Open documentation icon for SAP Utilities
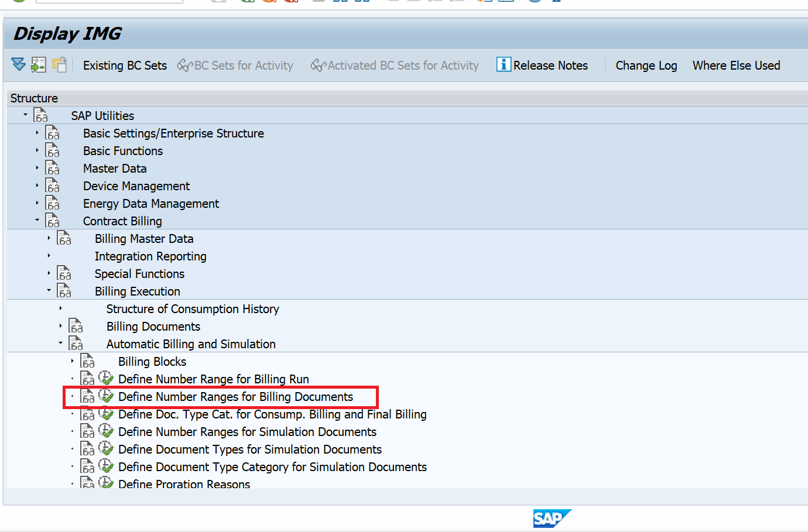This screenshot has width=808, height=532. [x=40, y=115]
